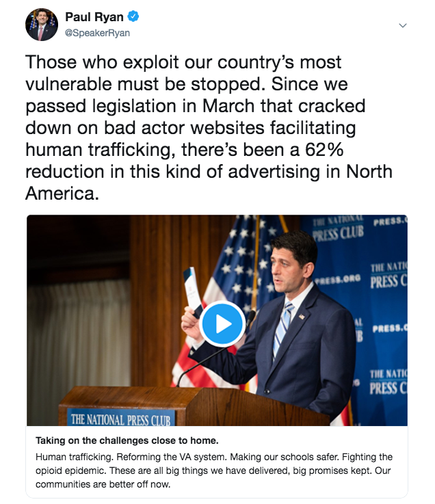Click the booklet held up in video

[x=194, y=291]
